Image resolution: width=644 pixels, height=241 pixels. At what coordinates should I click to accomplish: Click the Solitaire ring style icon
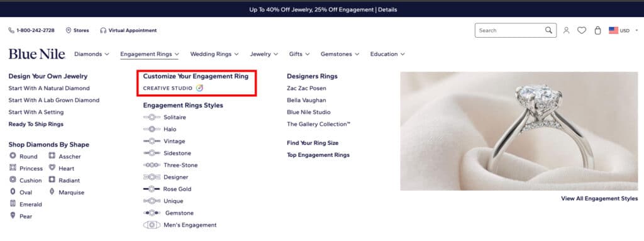pyautogui.click(x=152, y=117)
